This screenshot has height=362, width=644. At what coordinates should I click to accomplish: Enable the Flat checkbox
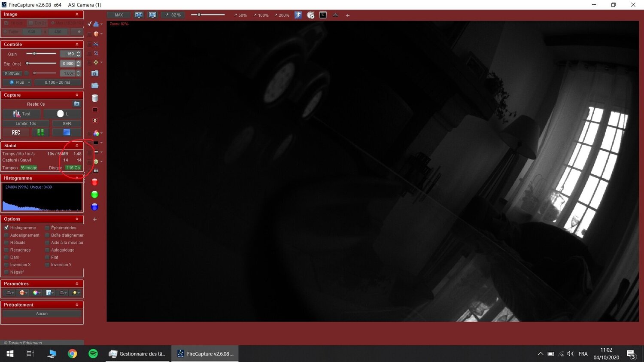click(x=48, y=257)
